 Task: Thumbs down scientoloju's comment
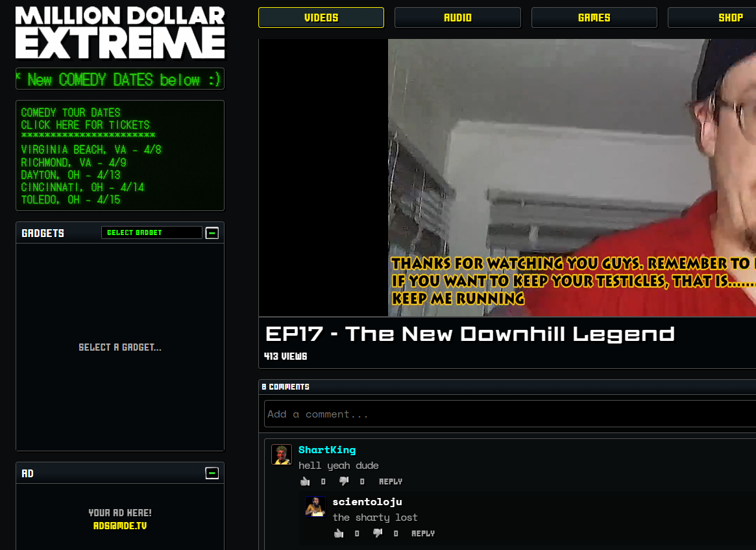coord(378,533)
